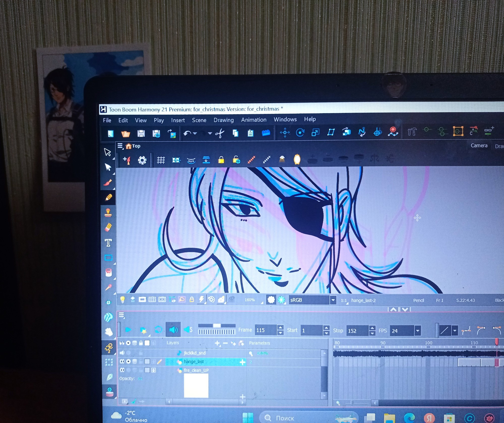Switch to the Camera view tab

click(479, 145)
